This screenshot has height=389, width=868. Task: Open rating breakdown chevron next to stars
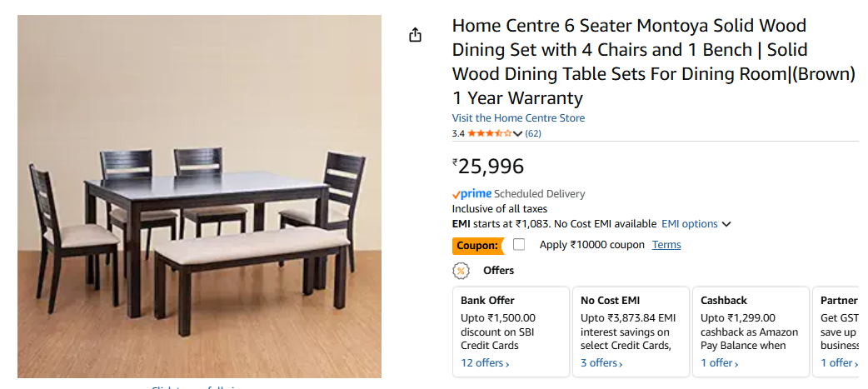pyautogui.click(x=518, y=134)
